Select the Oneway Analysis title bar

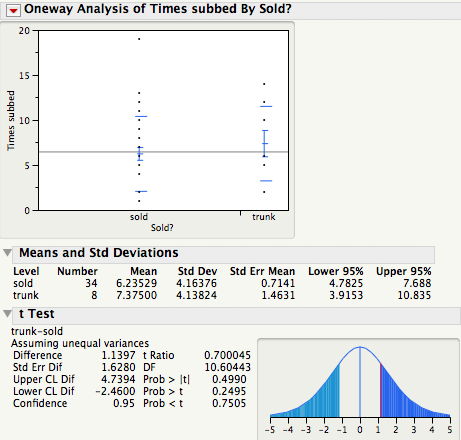pos(233,9)
